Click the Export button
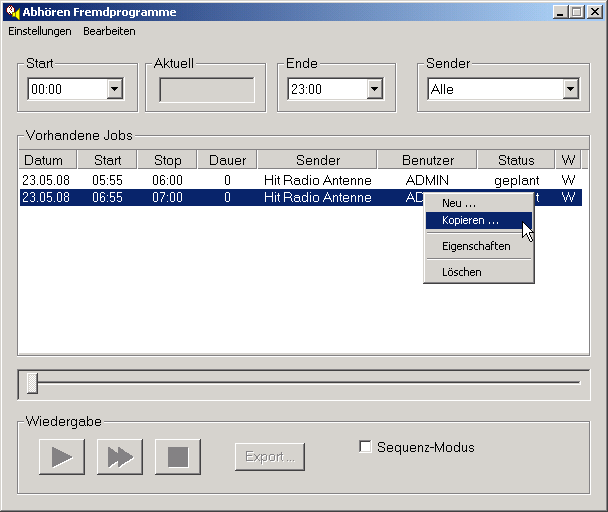 [270, 457]
